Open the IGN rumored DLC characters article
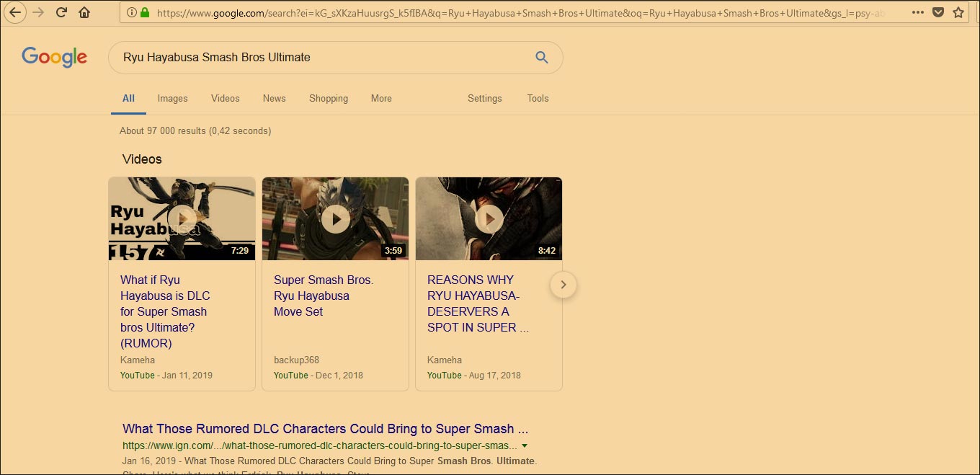Viewport: 980px width, 475px height. click(x=324, y=428)
